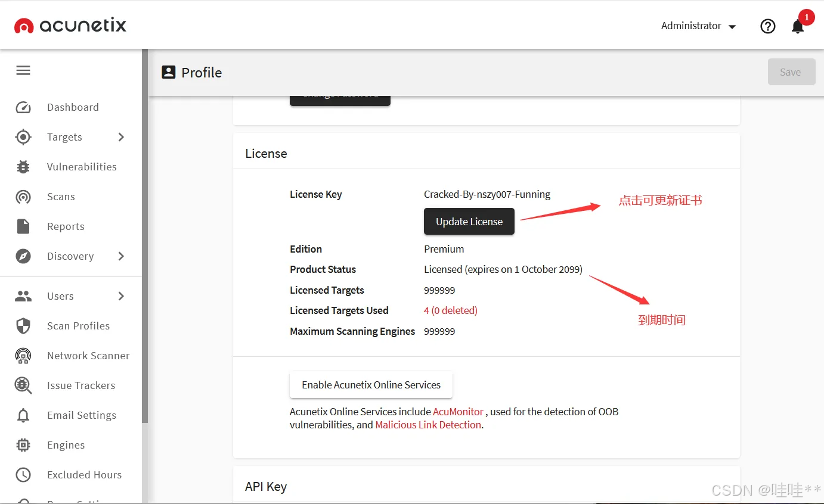The height and width of the screenshot is (504, 824).
Task: Click the Targets crosshair icon
Action: pyautogui.click(x=23, y=137)
